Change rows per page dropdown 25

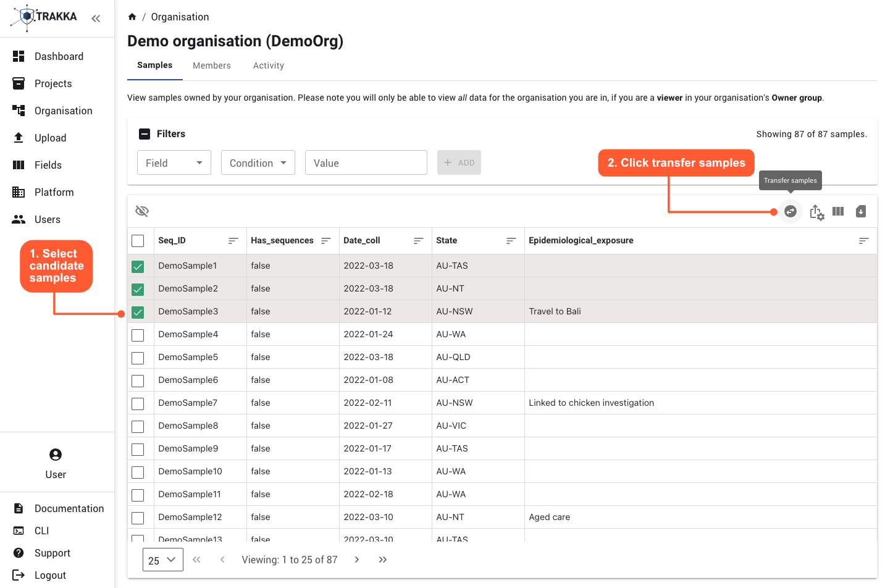(163, 560)
